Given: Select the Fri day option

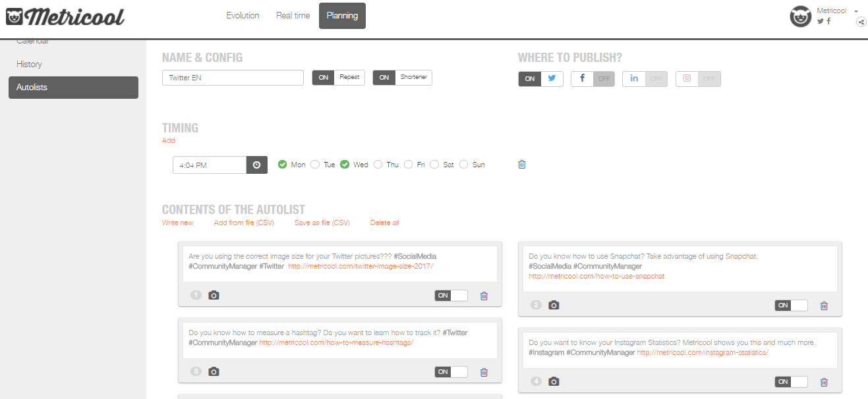Looking at the screenshot, I should point(409,165).
